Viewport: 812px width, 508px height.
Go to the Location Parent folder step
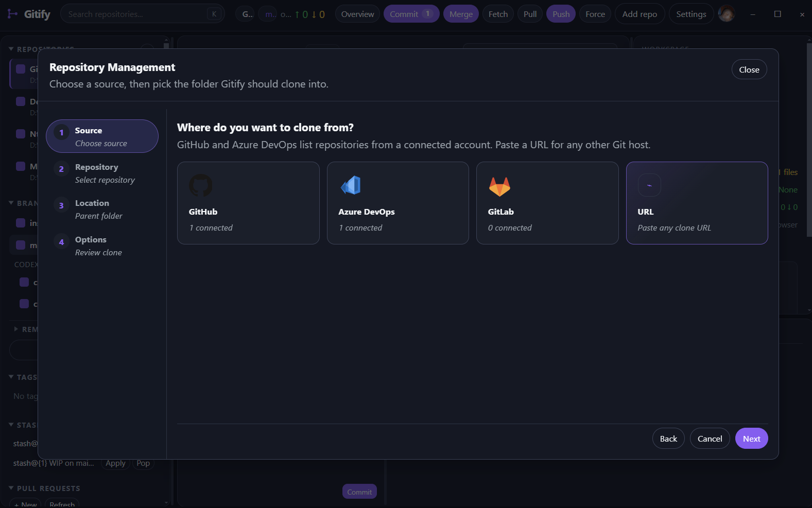102,209
